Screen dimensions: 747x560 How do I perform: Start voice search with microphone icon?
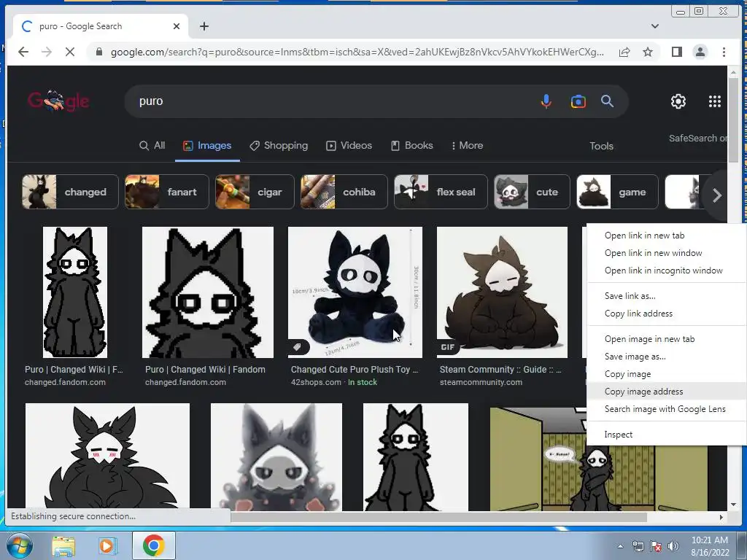tap(546, 101)
